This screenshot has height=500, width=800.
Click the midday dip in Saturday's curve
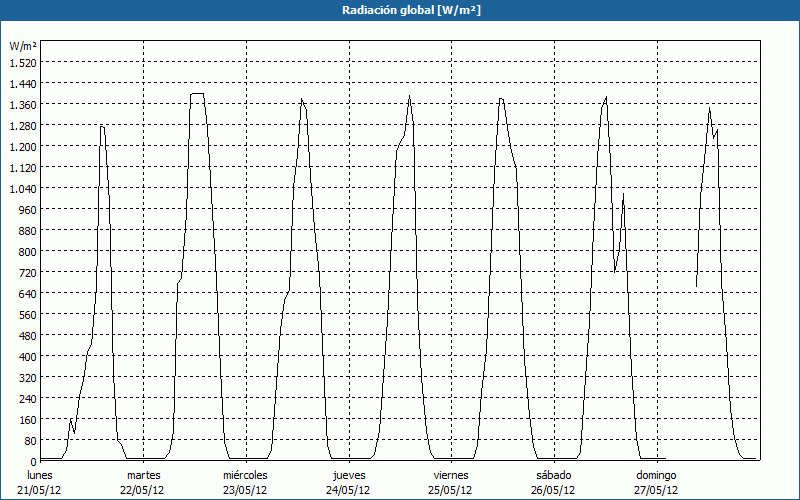[x=615, y=270]
